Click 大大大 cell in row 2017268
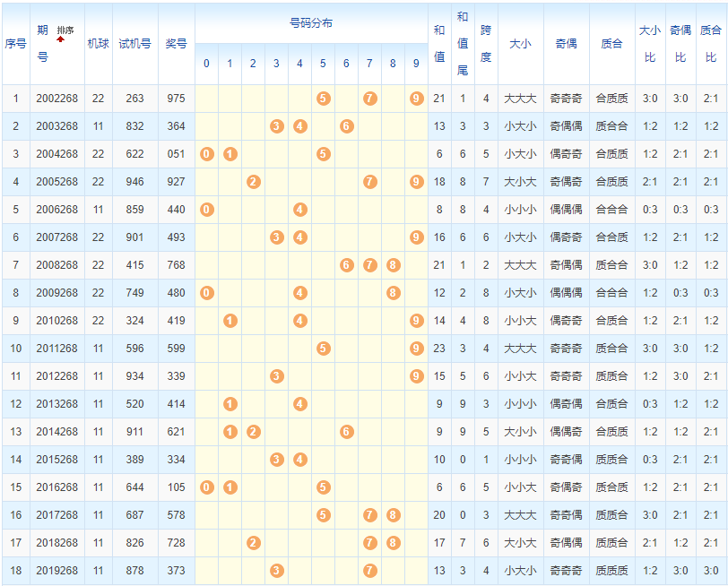Screen dimensions: 728x586 click(x=520, y=515)
